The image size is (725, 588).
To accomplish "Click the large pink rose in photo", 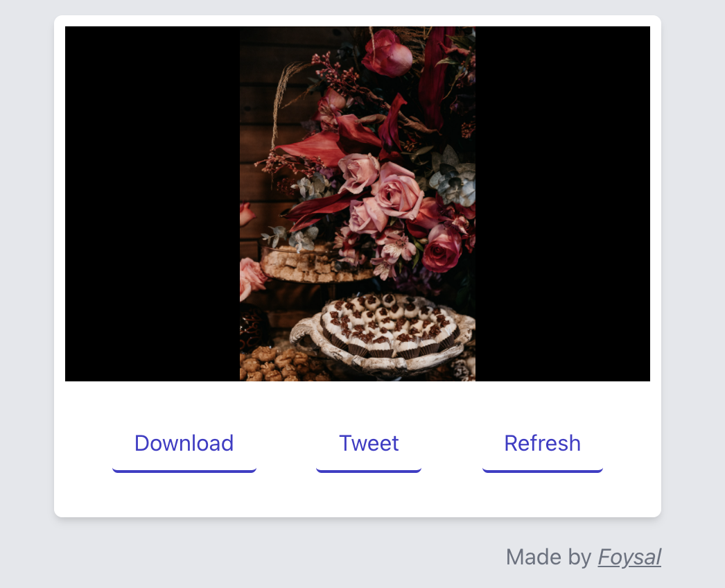I will point(396,191).
